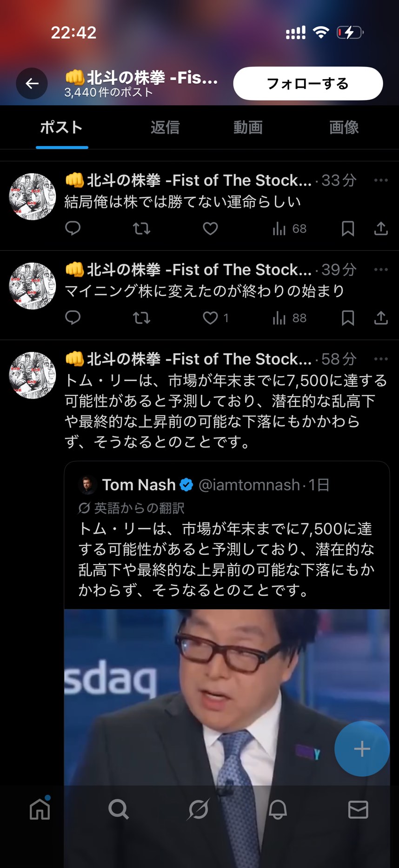399x868 pixels.
Task: Tap the back arrow button
Action: tap(32, 84)
